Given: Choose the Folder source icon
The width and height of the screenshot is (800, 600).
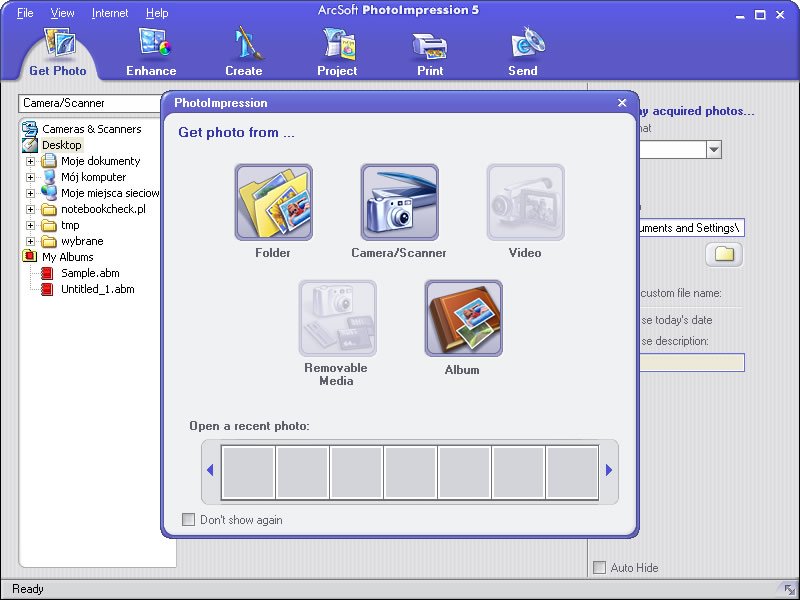Looking at the screenshot, I should coord(273,202).
